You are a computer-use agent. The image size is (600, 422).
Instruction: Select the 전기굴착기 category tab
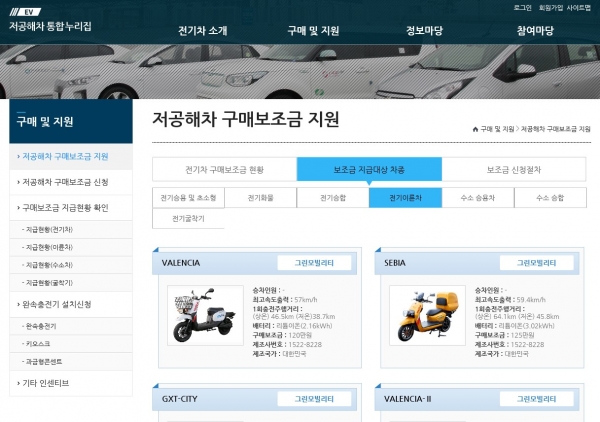[x=188, y=217]
